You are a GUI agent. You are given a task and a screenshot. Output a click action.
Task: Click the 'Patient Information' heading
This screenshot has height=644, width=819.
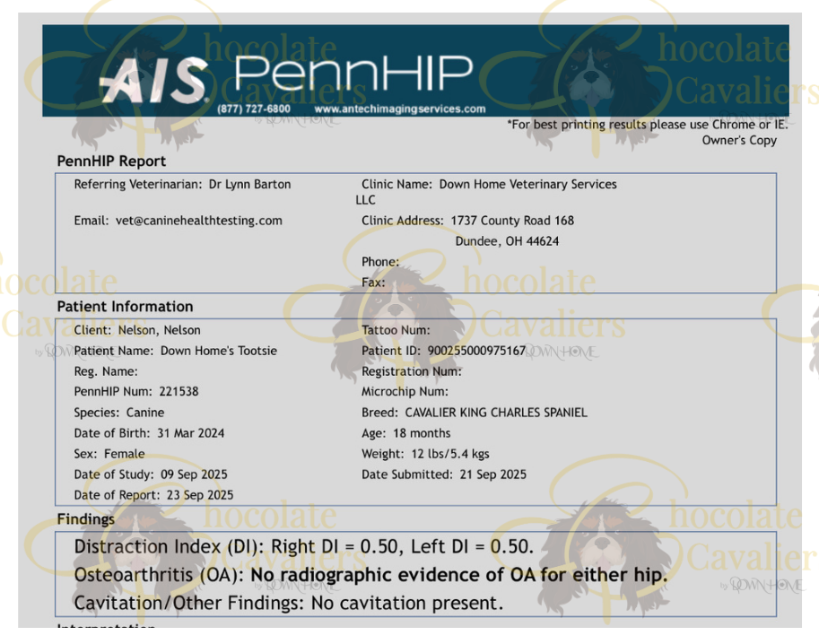[x=125, y=307]
